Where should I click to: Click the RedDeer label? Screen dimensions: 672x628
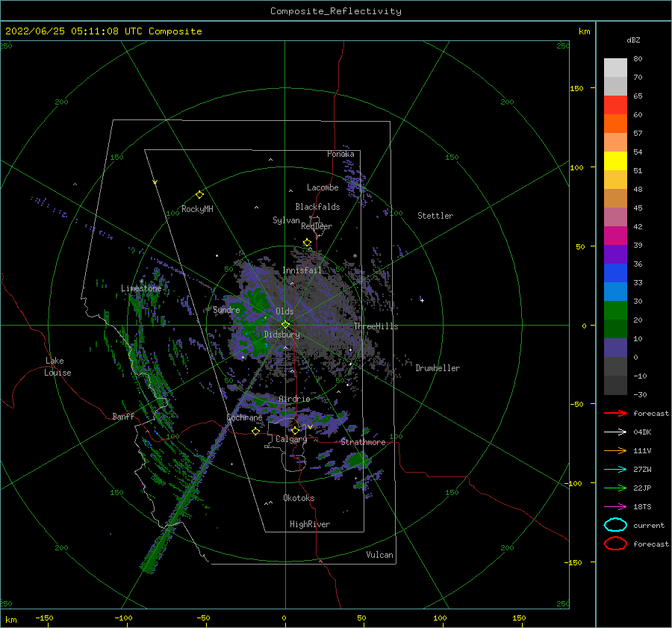coord(317,226)
